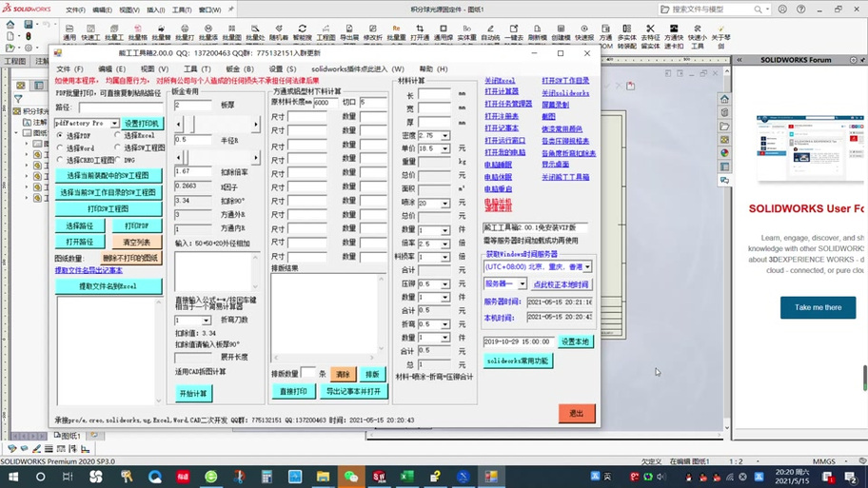Click the 原材料长度 6000 input field
The image size is (868, 488).
coord(325,103)
